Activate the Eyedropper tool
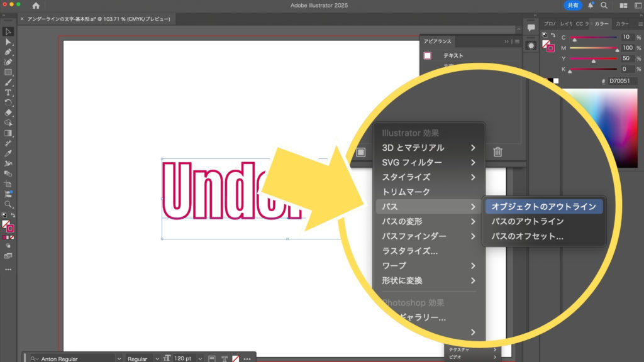The height and width of the screenshot is (362, 644). [8, 153]
